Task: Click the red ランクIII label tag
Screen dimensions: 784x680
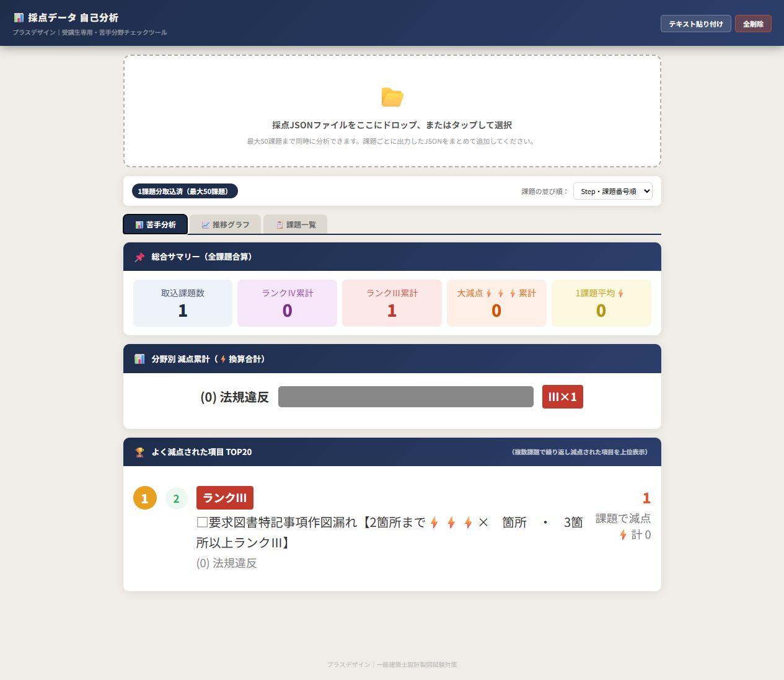Action: pos(225,498)
